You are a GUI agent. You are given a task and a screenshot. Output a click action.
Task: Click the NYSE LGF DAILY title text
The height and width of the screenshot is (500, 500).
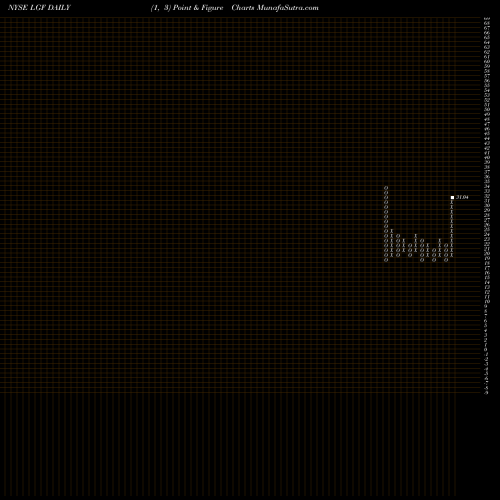39,8
